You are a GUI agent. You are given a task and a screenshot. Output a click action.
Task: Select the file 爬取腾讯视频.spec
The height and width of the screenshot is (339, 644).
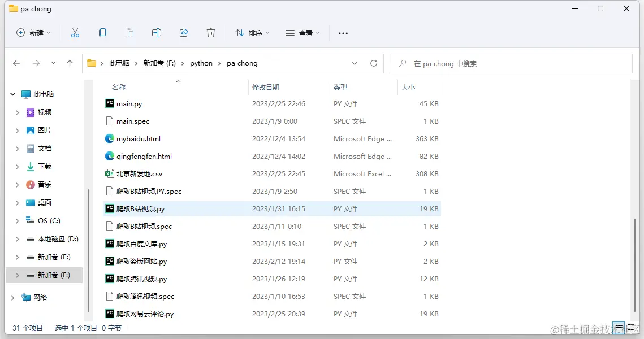[x=271, y=296]
